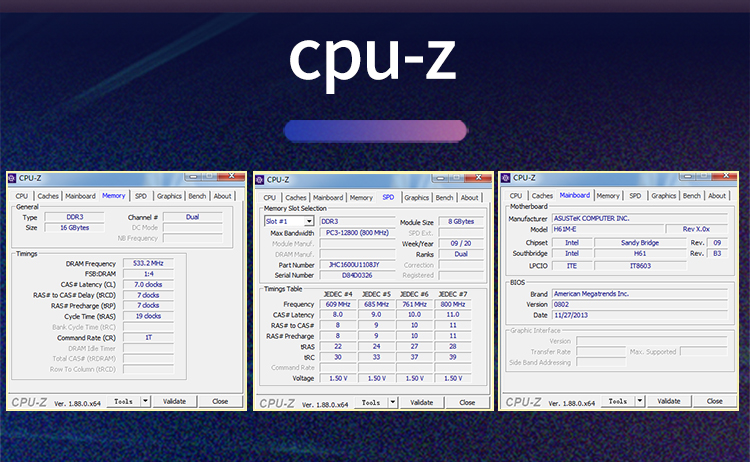
Task: Click Validate in the SPD window
Action: (x=421, y=403)
